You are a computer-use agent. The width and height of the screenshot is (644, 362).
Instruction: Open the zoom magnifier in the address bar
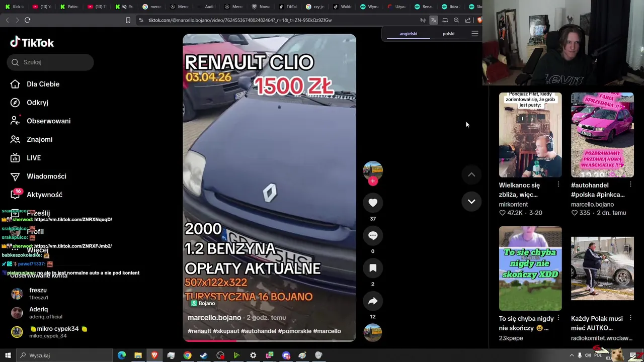coord(456,20)
